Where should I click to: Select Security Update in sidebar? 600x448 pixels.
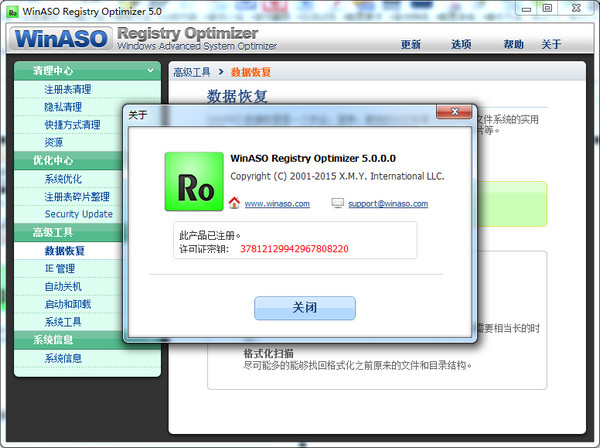[x=79, y=214]
